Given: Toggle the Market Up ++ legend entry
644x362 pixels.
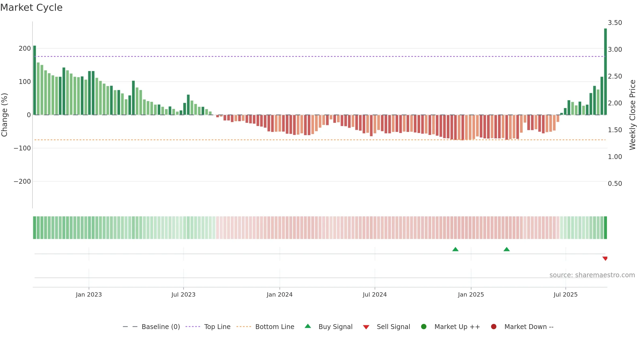Looking at the screenshot, I should pos(451,327).
